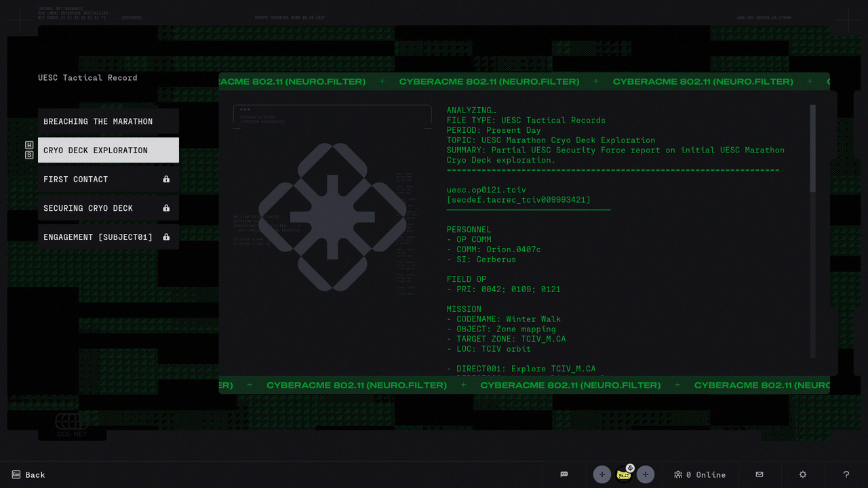Image resolution: width=868 pixels, height=488 pixels.
Task: Click the scrollbar in the record text panel
Action: (813, 148)
